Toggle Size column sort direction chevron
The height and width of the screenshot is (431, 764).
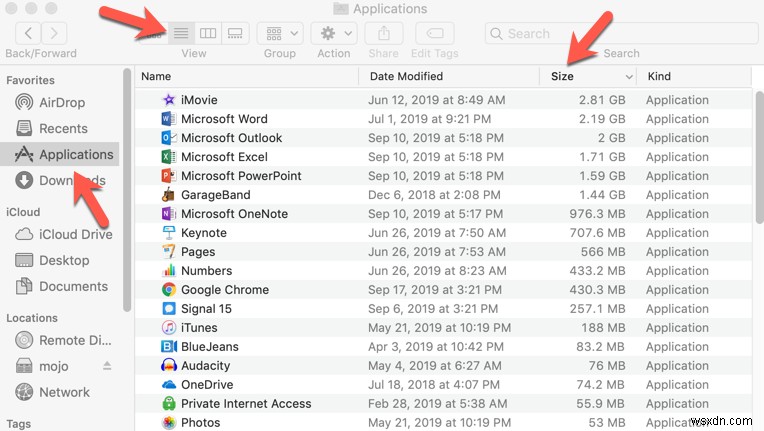click(x=629, y=77)
